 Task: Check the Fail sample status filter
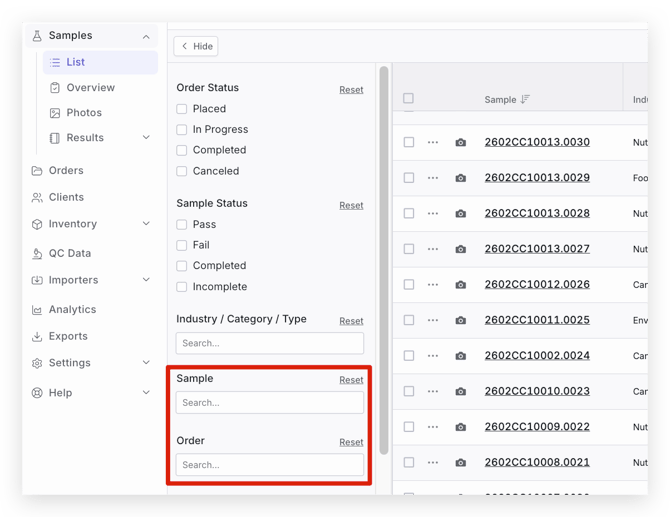(182, 245)
